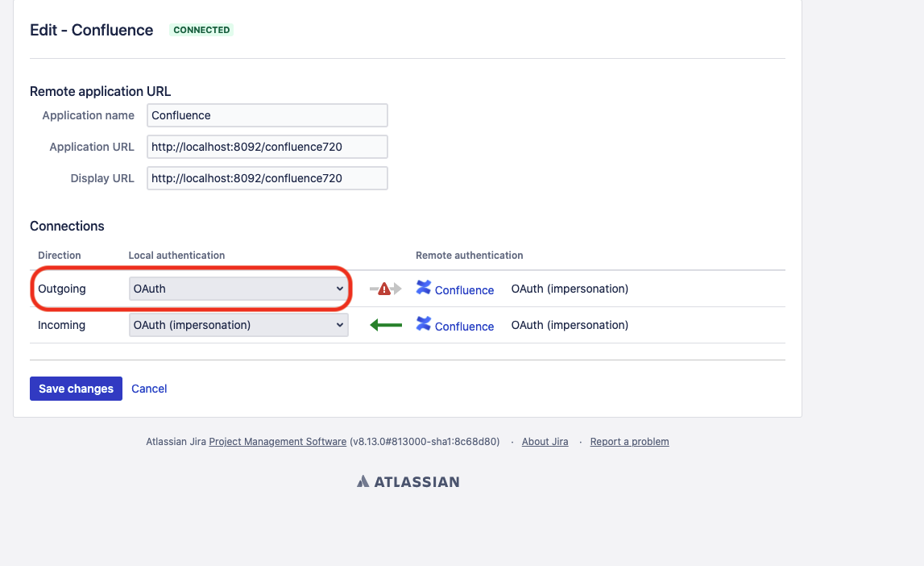Open the Confluence link in the Incoming row
This screenshot has height=566, width=924.
464,326
